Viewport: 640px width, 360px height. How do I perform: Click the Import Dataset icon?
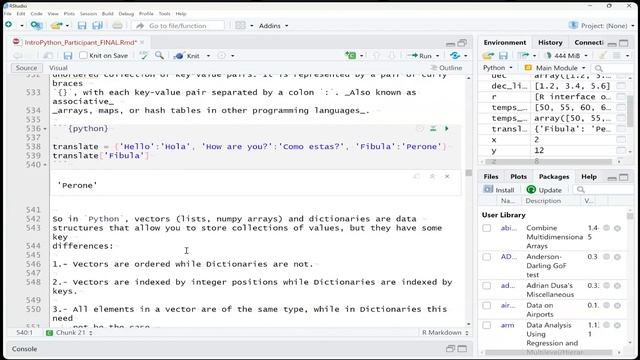[x=524, y=56]
